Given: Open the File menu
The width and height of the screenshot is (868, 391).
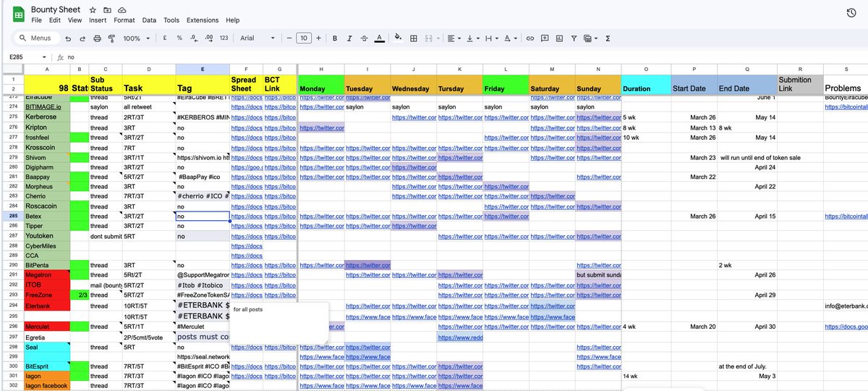Looking at the screenshot, I should tap(36, 20).
